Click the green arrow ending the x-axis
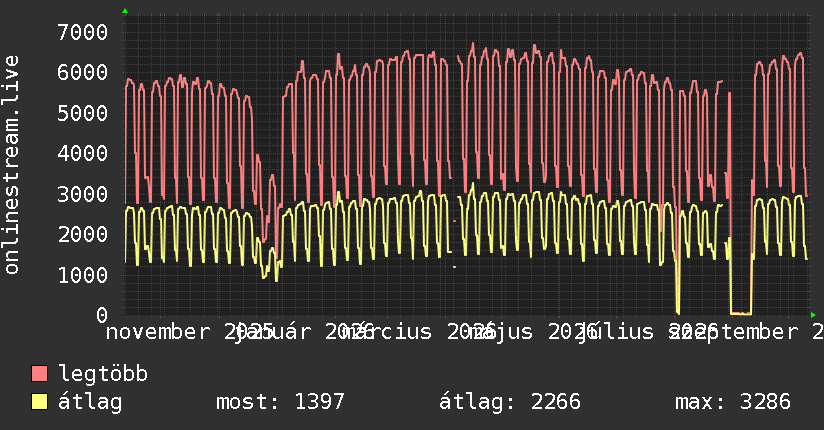This screenshot has width=824, height=430. pos(813,315)
